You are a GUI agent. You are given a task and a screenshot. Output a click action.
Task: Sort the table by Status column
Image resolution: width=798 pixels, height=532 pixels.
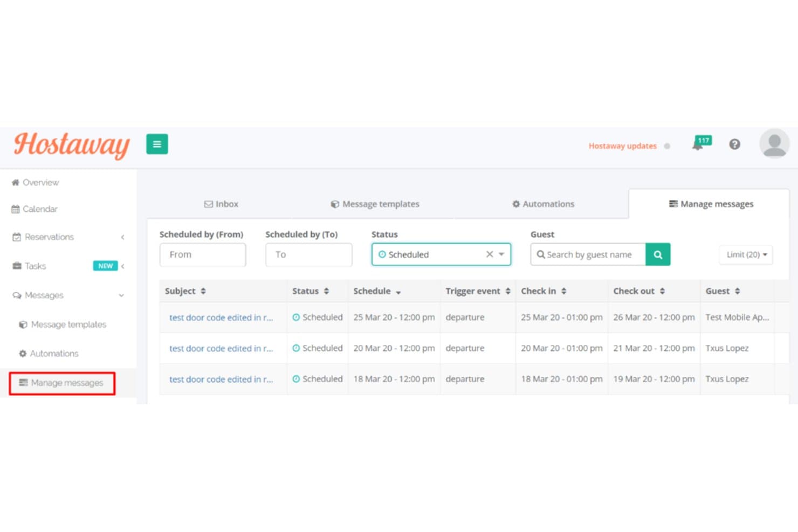(311, 291)
